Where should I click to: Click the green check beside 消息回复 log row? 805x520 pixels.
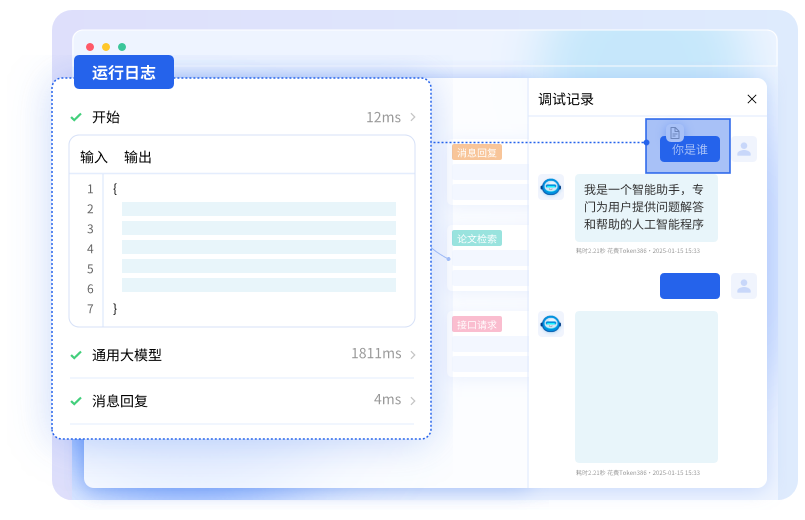point(76,401)
